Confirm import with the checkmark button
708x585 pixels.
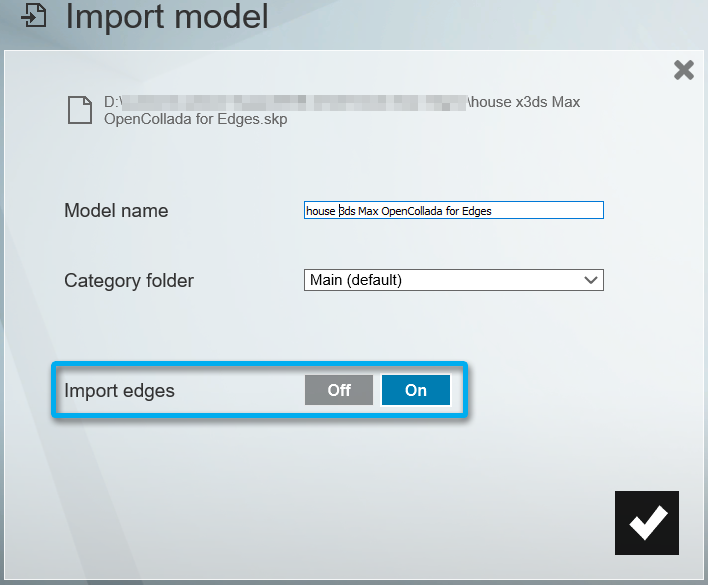pos(647,523)
